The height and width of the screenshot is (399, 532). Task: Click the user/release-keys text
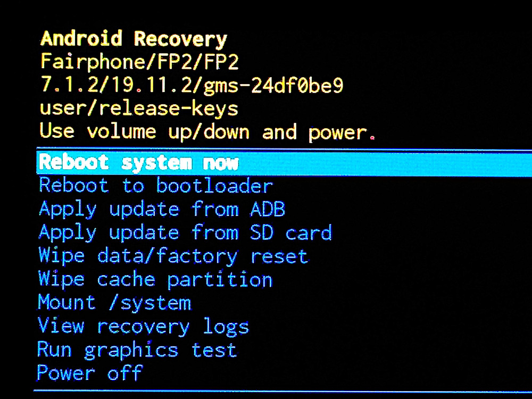point(139,109)
